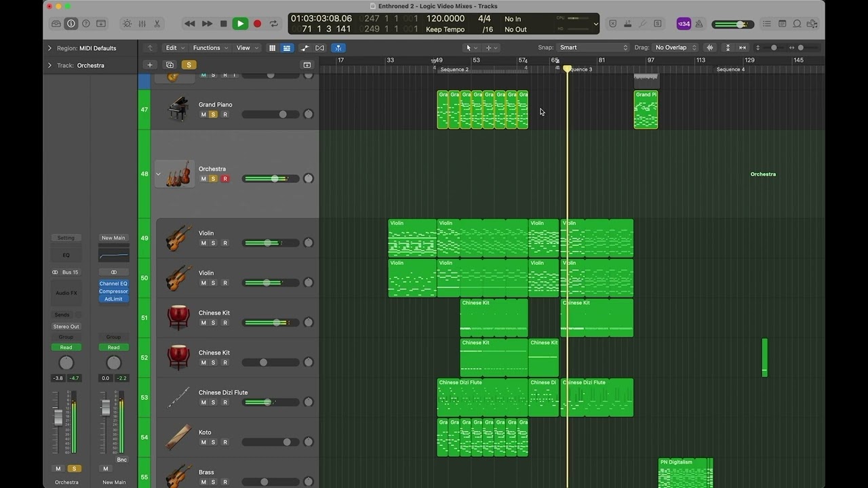Toggle the yellow global Solo S button

point(189,65)
